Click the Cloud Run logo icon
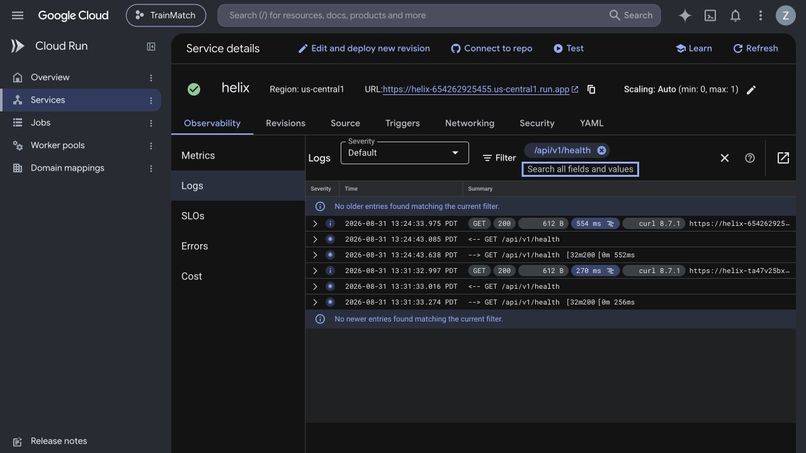The height and width of the screenshot is (453, 806). [x=17, y=46]
